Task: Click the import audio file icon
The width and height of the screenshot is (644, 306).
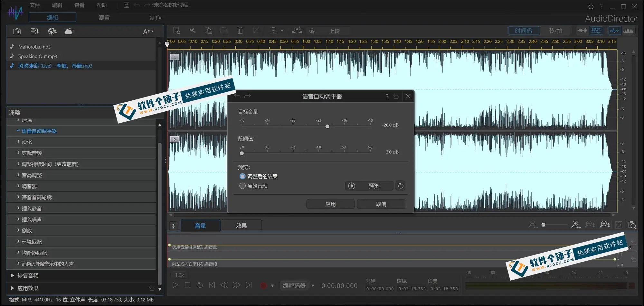Action: click(17, 31)
